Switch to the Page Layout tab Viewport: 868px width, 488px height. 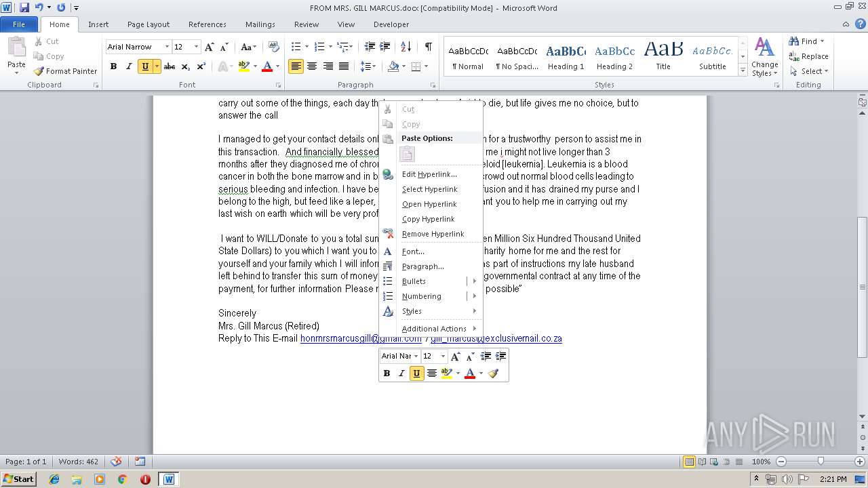pos(149,24)
